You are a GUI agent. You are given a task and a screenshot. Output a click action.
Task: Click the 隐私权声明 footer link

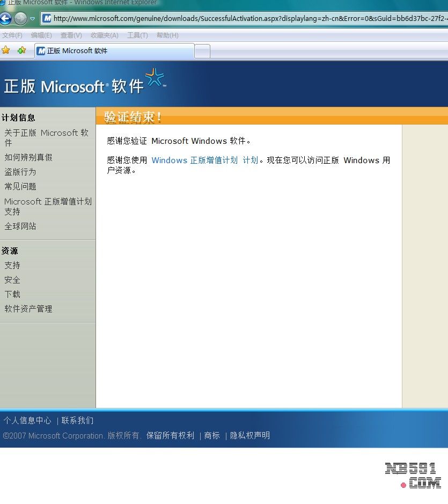click(250, 435)
